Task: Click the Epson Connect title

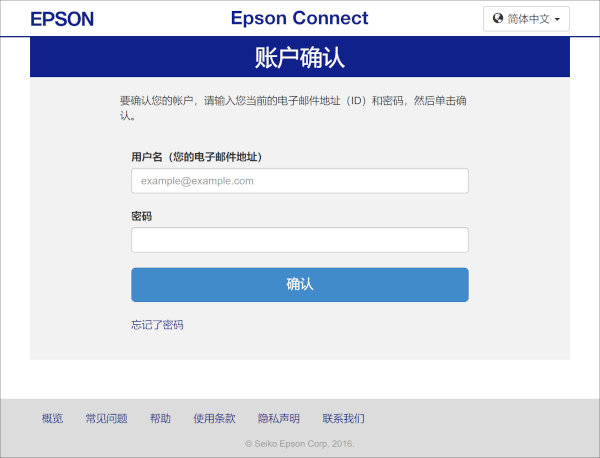Action: tap(299, 18)
